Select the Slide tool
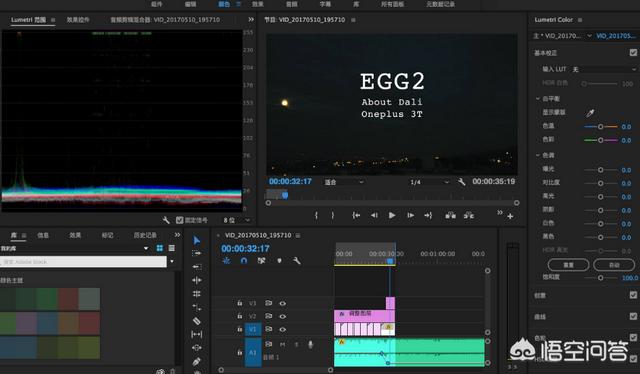Viewport: 640px width, 374px height. tap(197, 347)
